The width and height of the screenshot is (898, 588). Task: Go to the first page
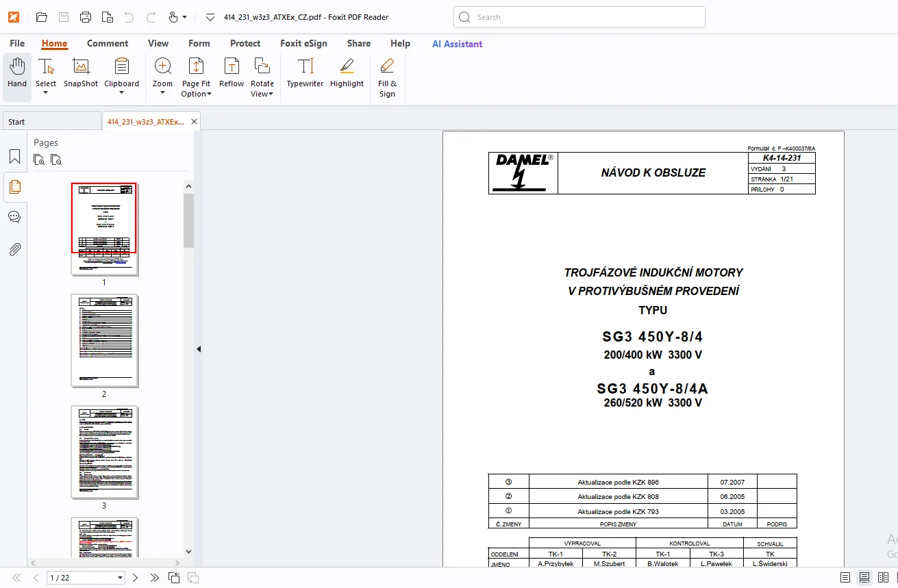pyautogui.click(x=16, y=578)
